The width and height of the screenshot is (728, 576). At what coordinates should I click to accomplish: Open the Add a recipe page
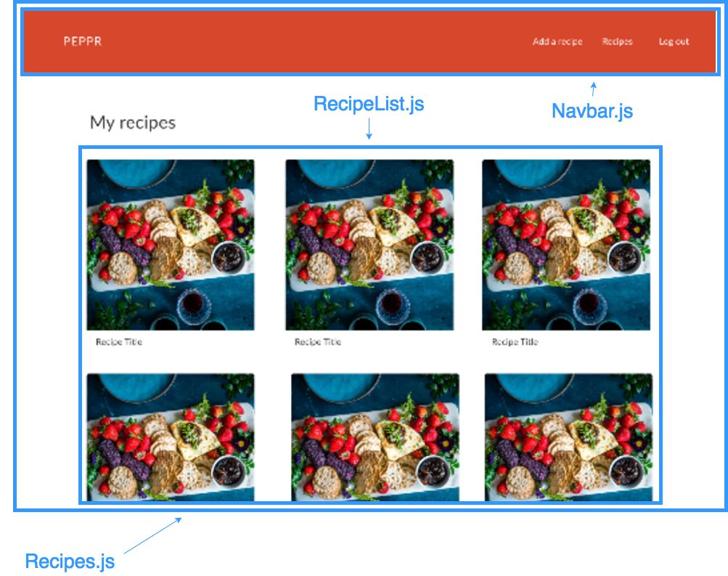[x=557, y=41]
